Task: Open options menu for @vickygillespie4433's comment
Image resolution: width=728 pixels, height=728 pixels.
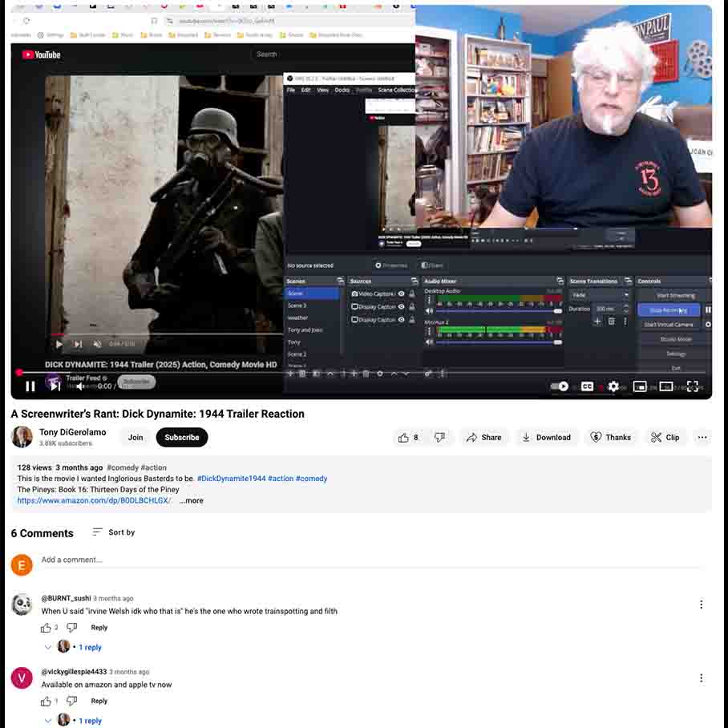Action: coord(701,678)
